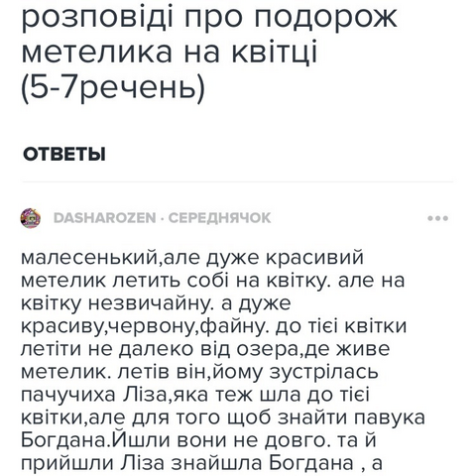Tap the line 'квітку незвичайну. а дуже'
This screenshot has width=476, height=476.
point(156,303)
